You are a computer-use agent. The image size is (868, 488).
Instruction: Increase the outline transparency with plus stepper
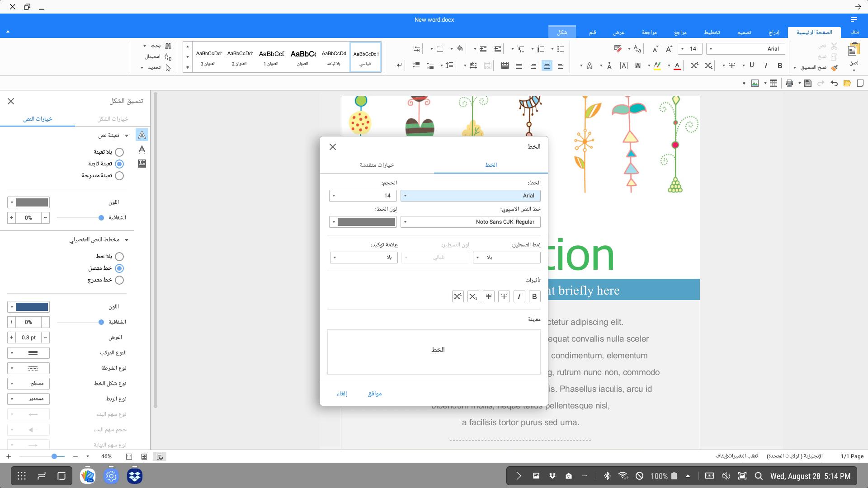[11, 322]
